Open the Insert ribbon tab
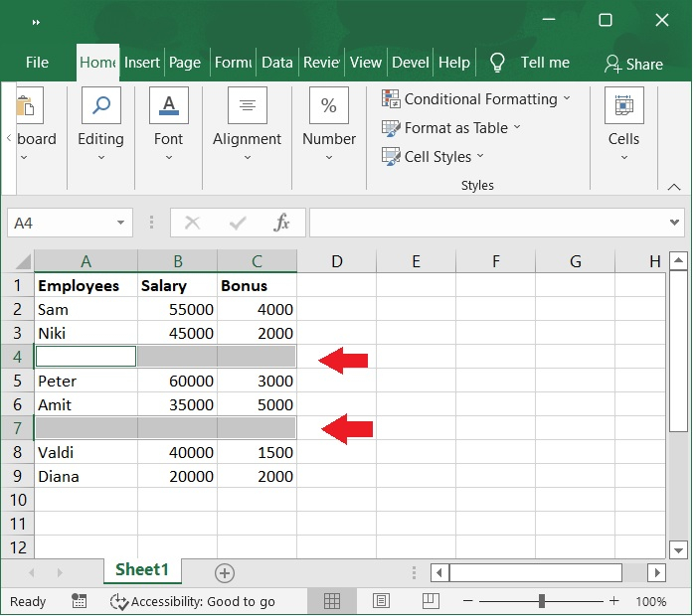 coord(141,62)
